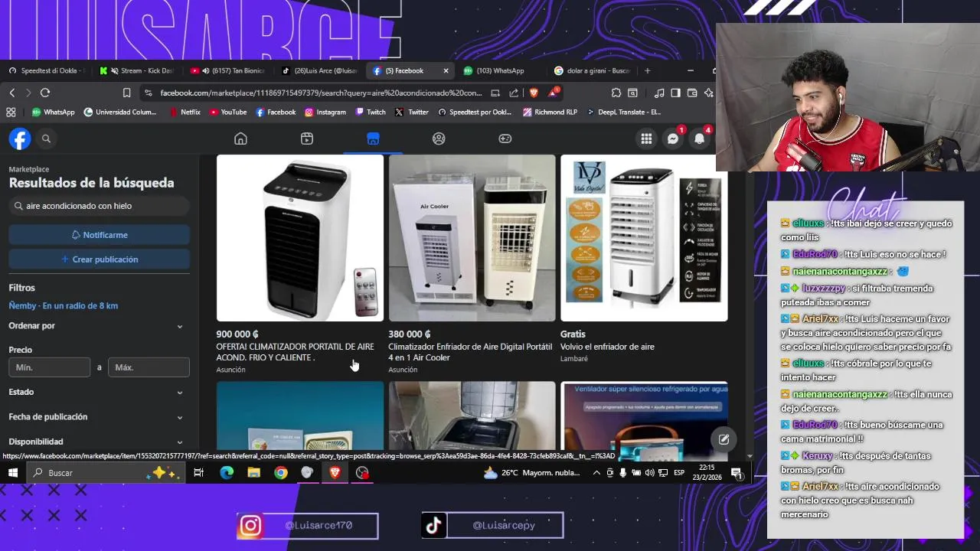Click the Notificarme button
The width and height of the screenshot is (980, 551).
pos(99,235)
